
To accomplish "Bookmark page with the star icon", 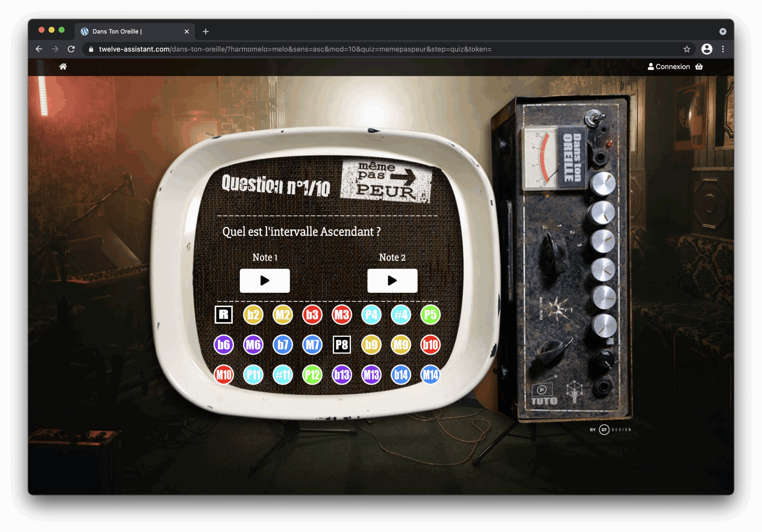I will point(687,49).
